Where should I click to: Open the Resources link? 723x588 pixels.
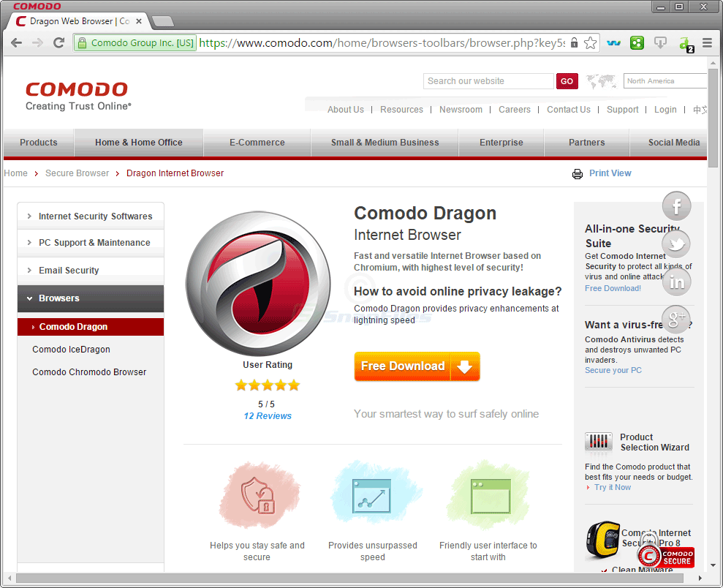pyautogui.click(x=401, y=110)
